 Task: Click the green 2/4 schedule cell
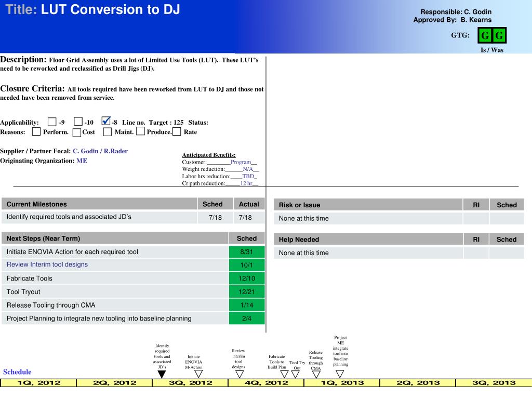click(x=247, y=318)
